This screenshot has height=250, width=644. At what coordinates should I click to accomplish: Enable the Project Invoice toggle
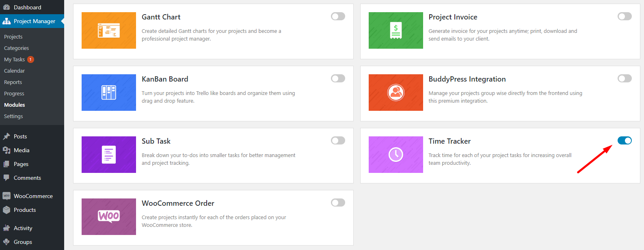(x=625, y=16)
